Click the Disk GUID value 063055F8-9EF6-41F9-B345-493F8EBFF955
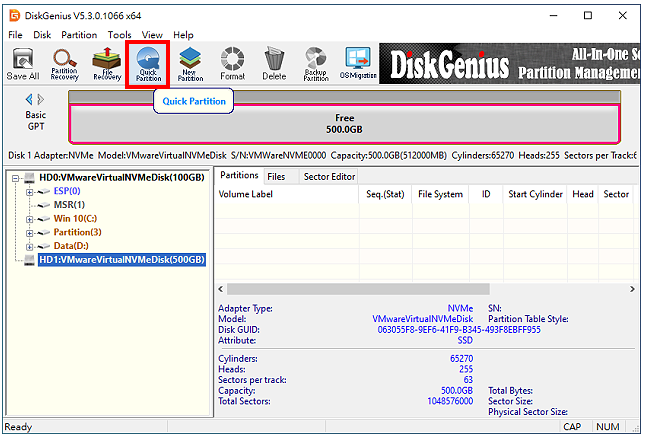This screenshot has width=645, height=439. click(x=459, y=330)
